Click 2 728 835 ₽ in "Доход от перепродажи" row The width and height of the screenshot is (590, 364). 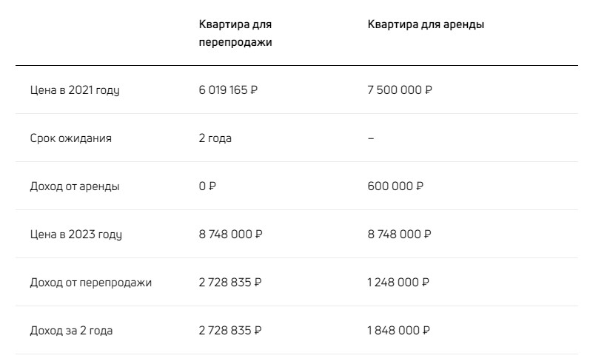pyautogui.click(x=229, y=283)
